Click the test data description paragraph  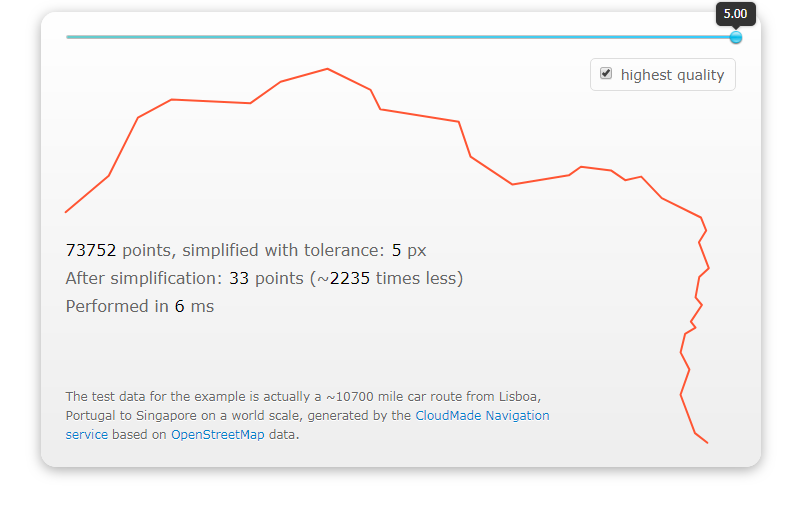click(307, 416)
